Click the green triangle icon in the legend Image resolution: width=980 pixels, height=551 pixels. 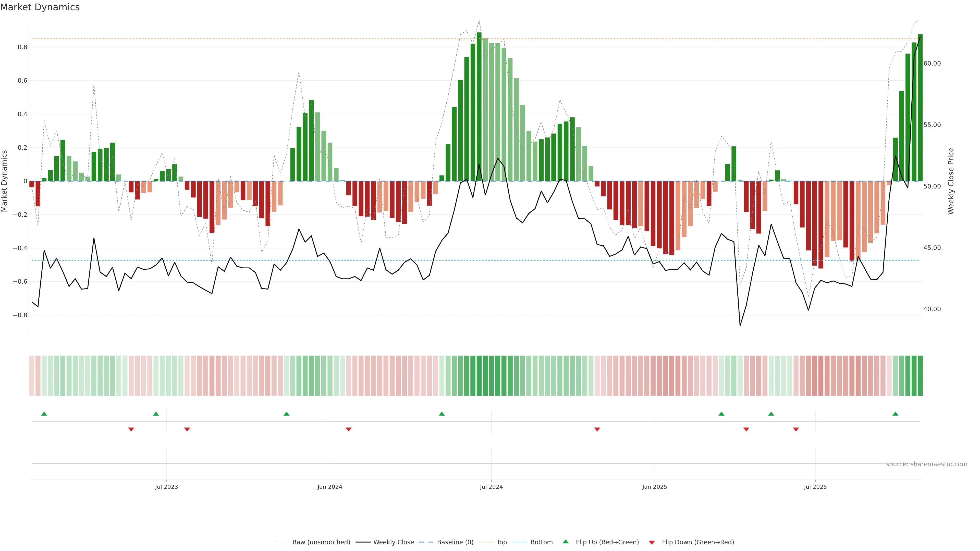(566, 542)
